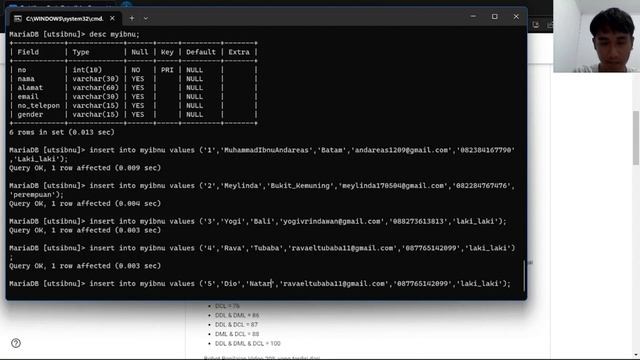
Task: Click the 'PRI' key cell
Action: pos(167,70)
